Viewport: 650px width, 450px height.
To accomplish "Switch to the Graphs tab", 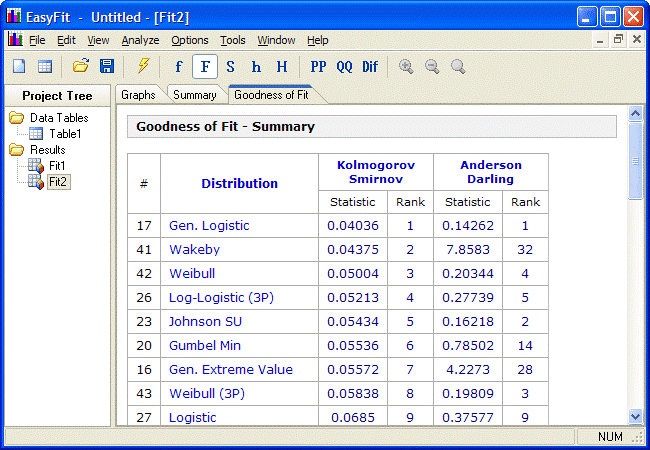I will pos(138,95).
